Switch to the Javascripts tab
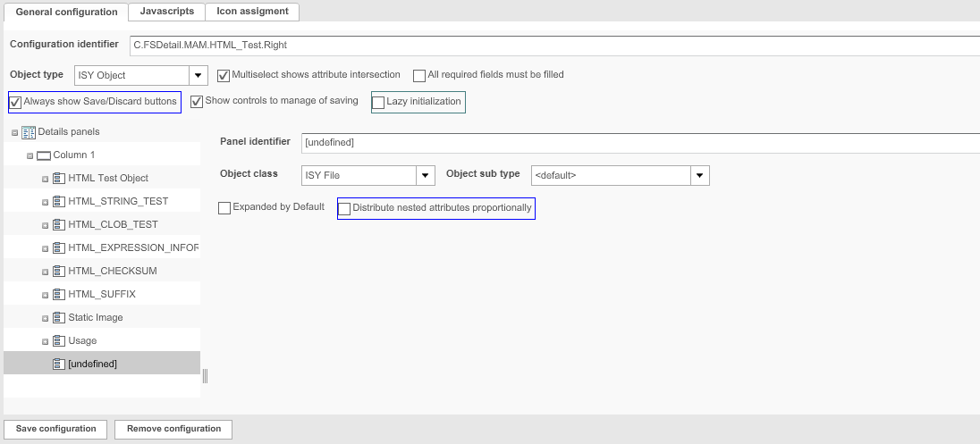 coord(166,12)
